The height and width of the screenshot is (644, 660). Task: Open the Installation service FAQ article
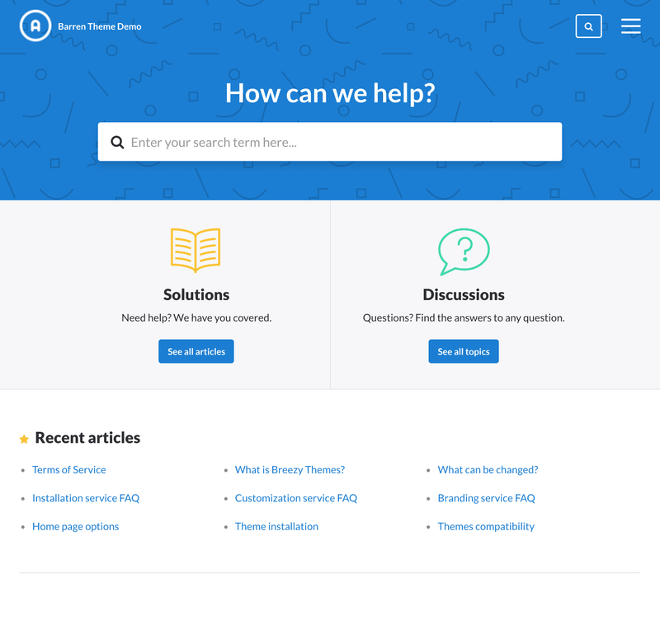pos(86,498)
